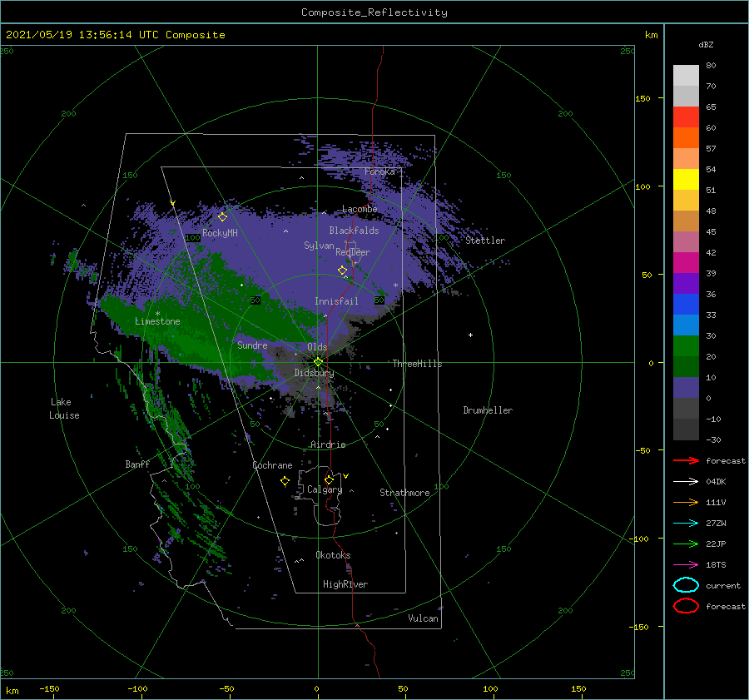Click the Strathmore label
This screenshot has height=700, width=749.
click(x=404, y=493)
